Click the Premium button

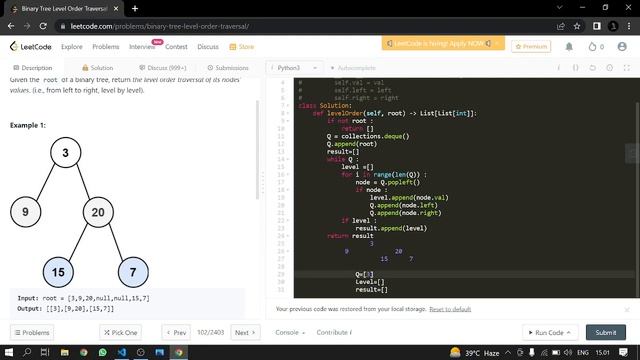click(x=531, y=47)
